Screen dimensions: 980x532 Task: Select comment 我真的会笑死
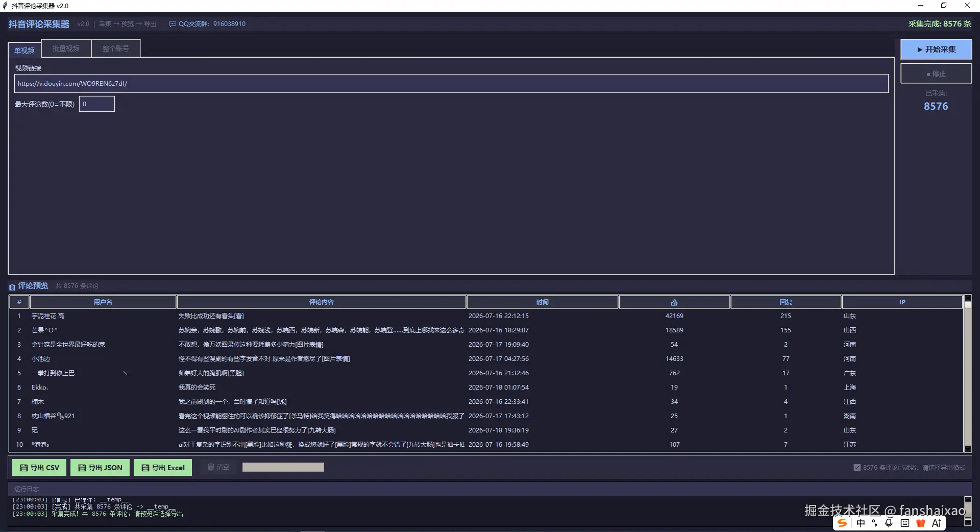pos(197,388)
